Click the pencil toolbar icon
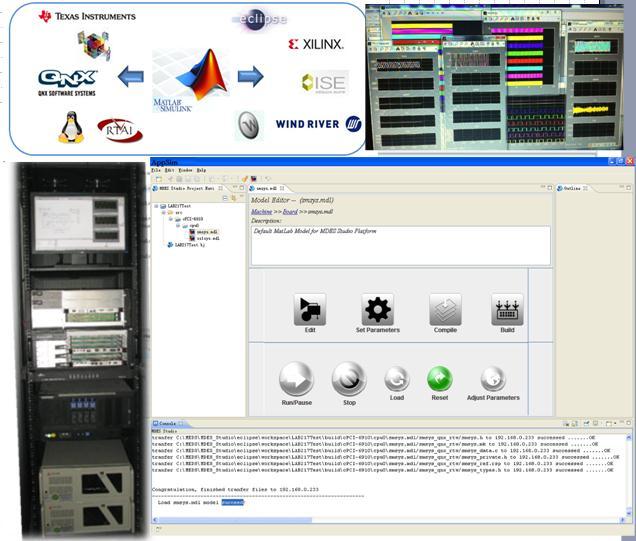Viewport: 636px width, 541px height. click(x=245, y=179)
